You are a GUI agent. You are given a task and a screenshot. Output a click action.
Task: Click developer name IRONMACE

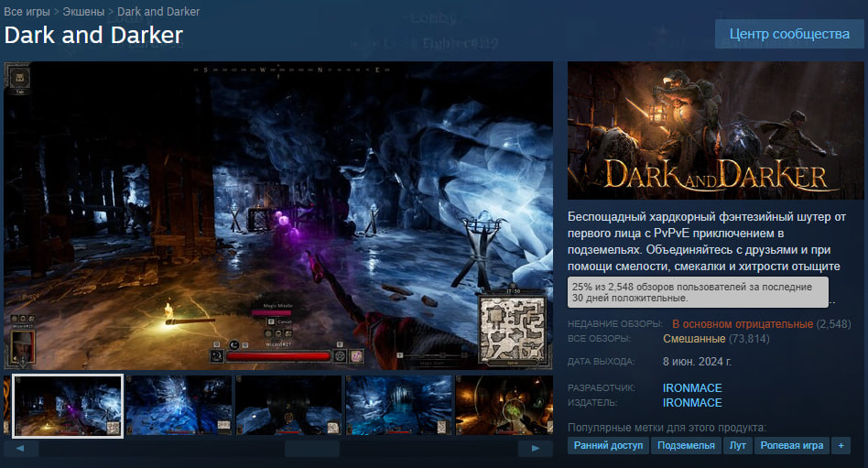[x=692, y=388]
